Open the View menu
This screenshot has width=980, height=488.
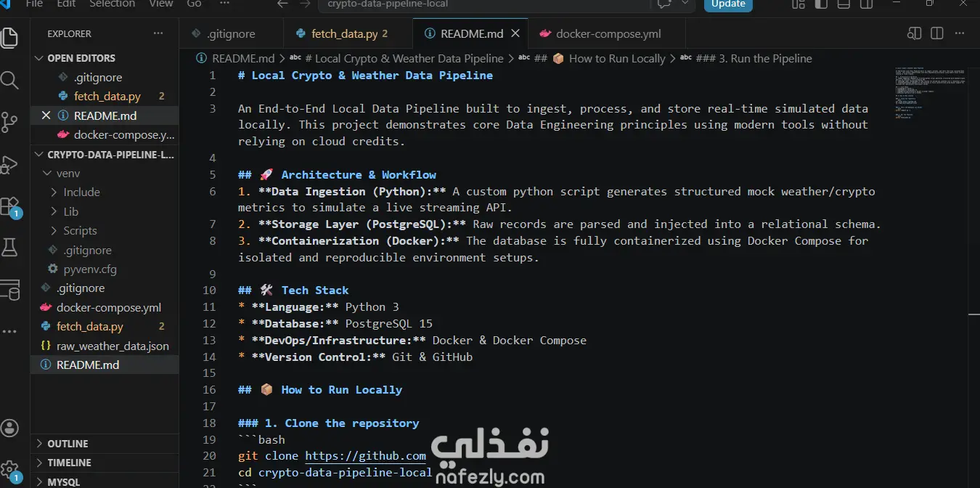161,4
